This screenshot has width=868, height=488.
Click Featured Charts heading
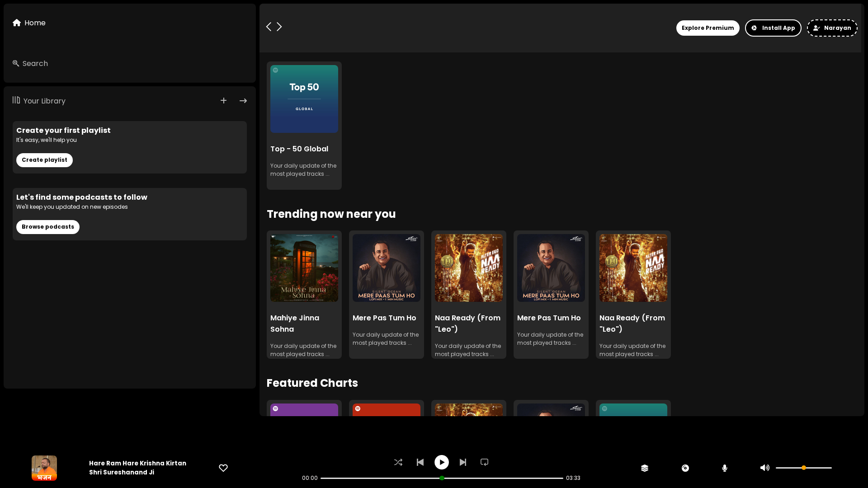click(312, 383)
